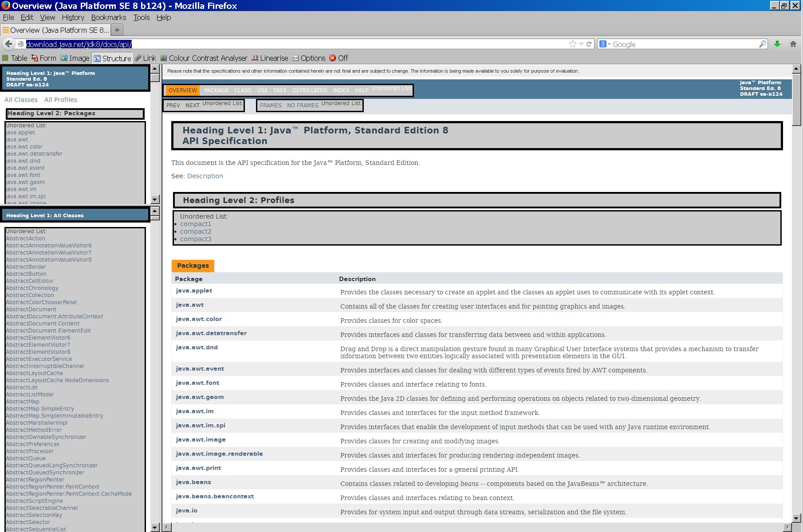This screenshot has height=532, width=803.
Task: Open the Table toolbar menu
Action: [x=15, y=58]
